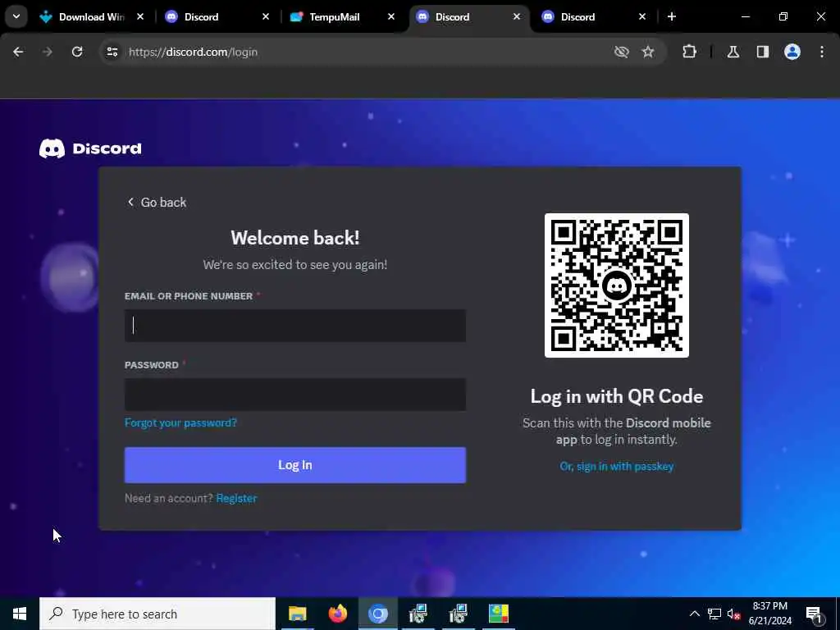Focus the Password field
Screen dimensions: 840x630
tap(295, 395)
